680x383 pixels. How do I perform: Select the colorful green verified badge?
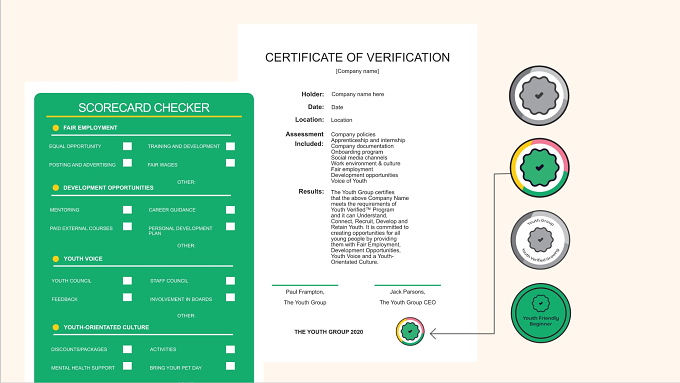539,167
